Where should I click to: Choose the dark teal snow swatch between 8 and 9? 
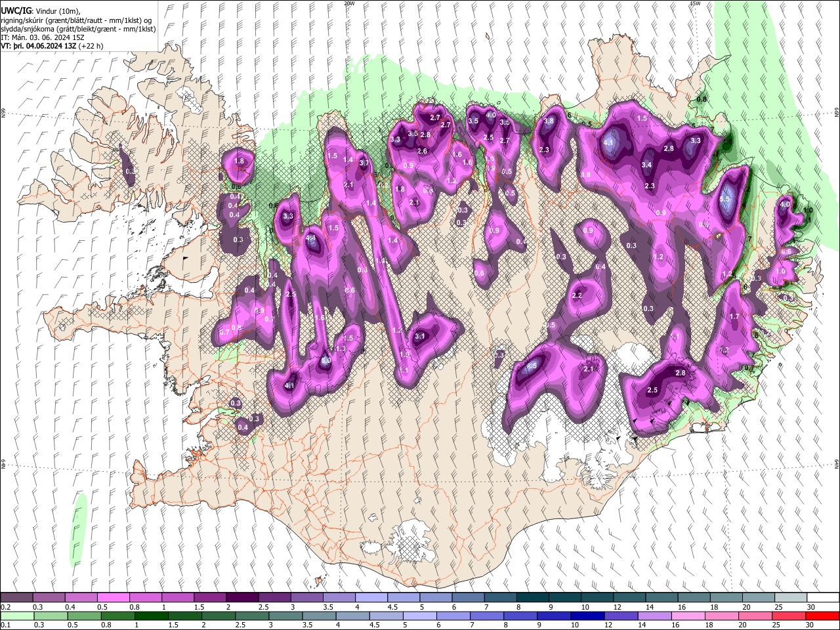(x=533, y=598)
